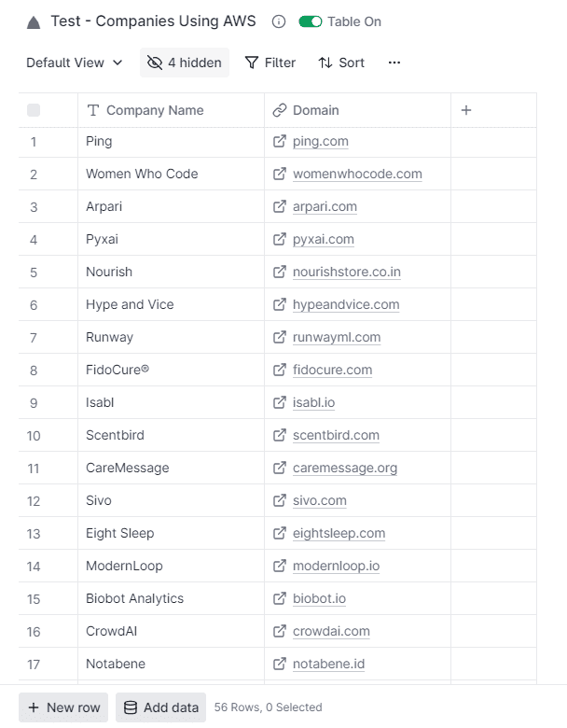567x728 pixels.
Task: Click the Company Name column header
Action: (x=155, y=110)
